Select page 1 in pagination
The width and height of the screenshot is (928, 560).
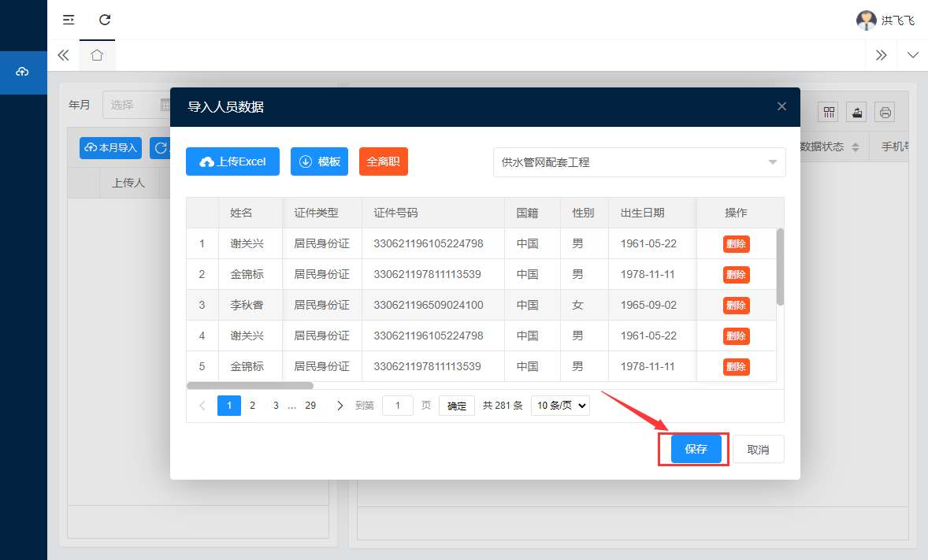(x=229, y=406)
